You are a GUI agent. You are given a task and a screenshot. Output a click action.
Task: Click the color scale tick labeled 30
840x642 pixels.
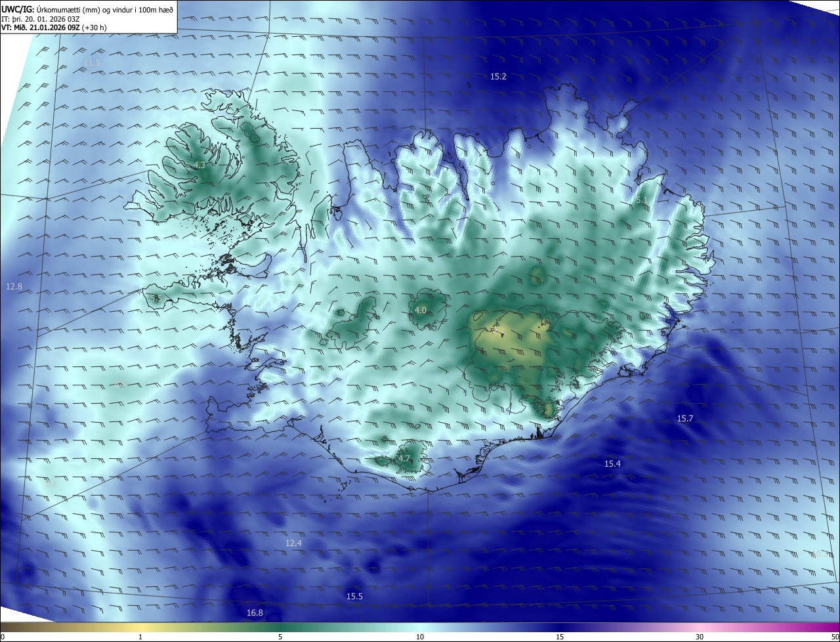coord(700,637)
